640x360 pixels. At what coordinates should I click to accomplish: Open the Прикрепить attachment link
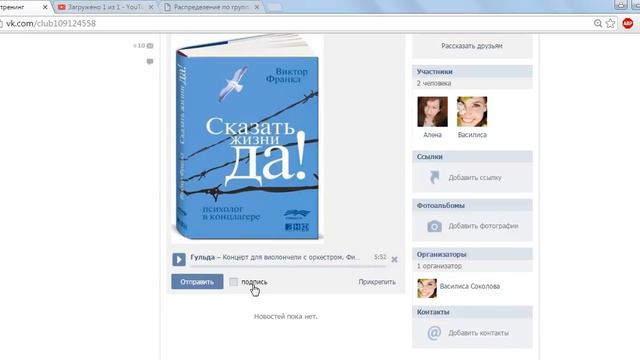[x=377, y=282]
